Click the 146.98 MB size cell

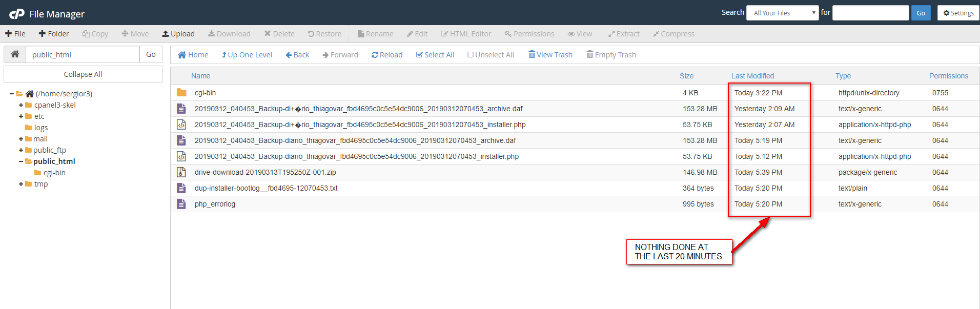point(700,172)
